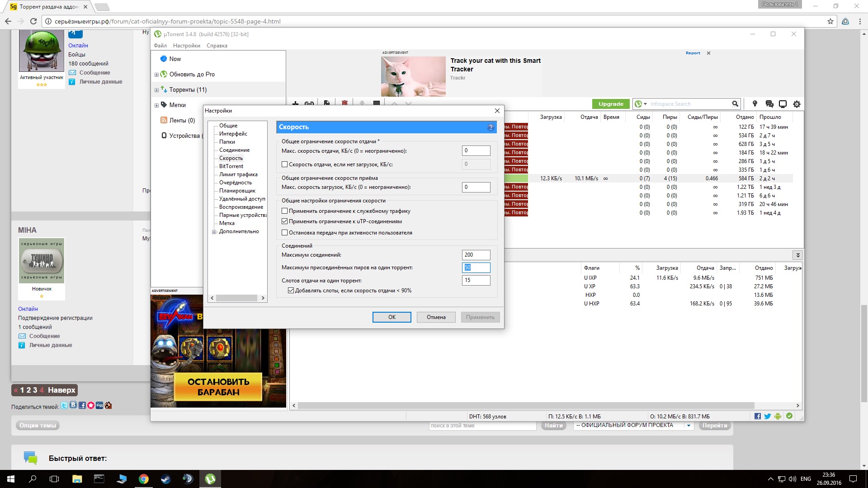This screenshot has width=868, height=488.
Task: Open the chat bubbles icon in toolbar
Action: (x=769, y=104)
